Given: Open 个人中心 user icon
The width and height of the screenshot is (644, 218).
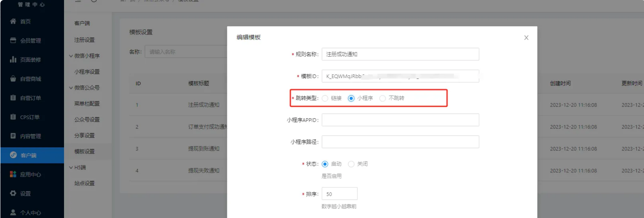Looking at the screenshot, I should coord(13,212).
